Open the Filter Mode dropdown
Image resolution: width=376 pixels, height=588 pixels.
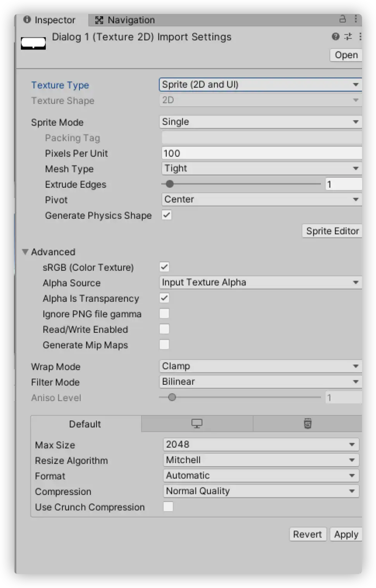point(260,382)
